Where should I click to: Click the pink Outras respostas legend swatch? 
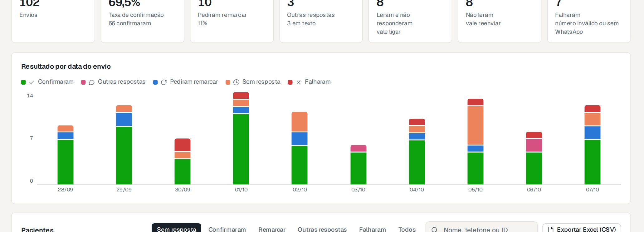(83, 82)
